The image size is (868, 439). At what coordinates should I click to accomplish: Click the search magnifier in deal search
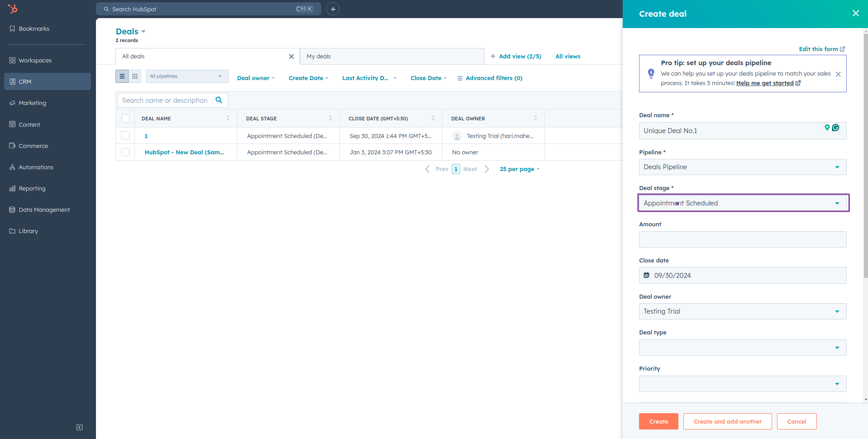tap(219, 100)
